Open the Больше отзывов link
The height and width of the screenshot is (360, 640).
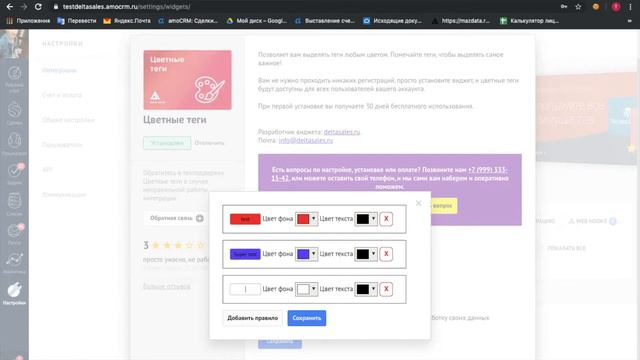coord(167,286)
